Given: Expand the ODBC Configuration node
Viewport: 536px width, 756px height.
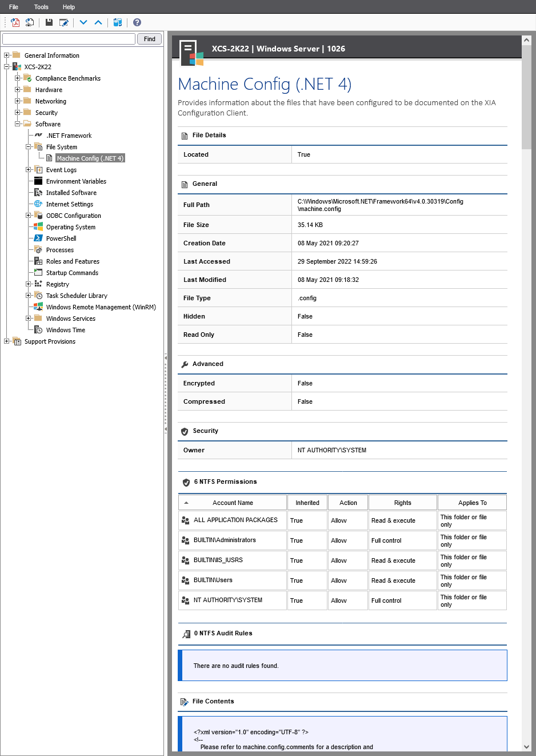Looking at the screenshot, I should click(28, 216).
